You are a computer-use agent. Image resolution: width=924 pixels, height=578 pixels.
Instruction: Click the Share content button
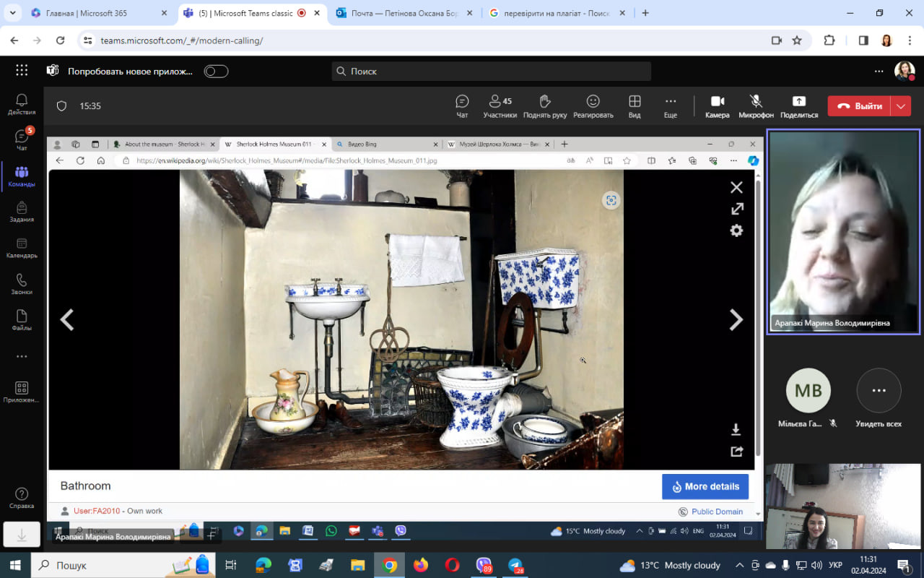(798, 105)
